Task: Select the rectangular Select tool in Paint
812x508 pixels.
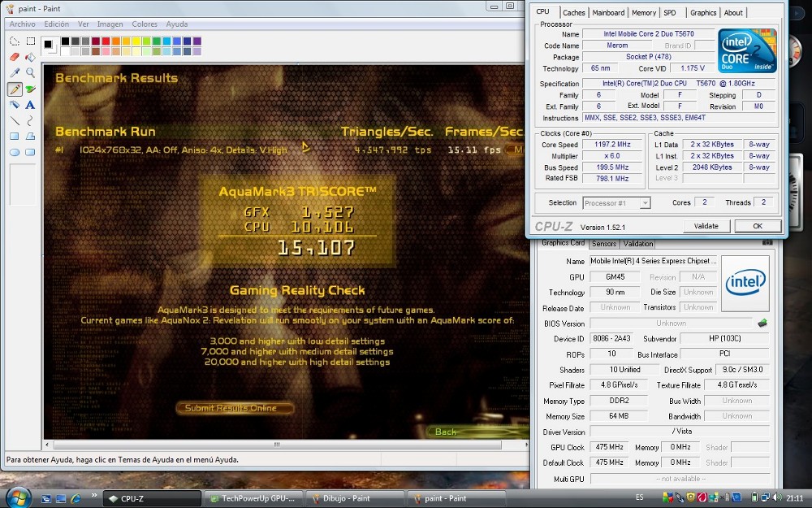Action: click(x=31, y=41)
